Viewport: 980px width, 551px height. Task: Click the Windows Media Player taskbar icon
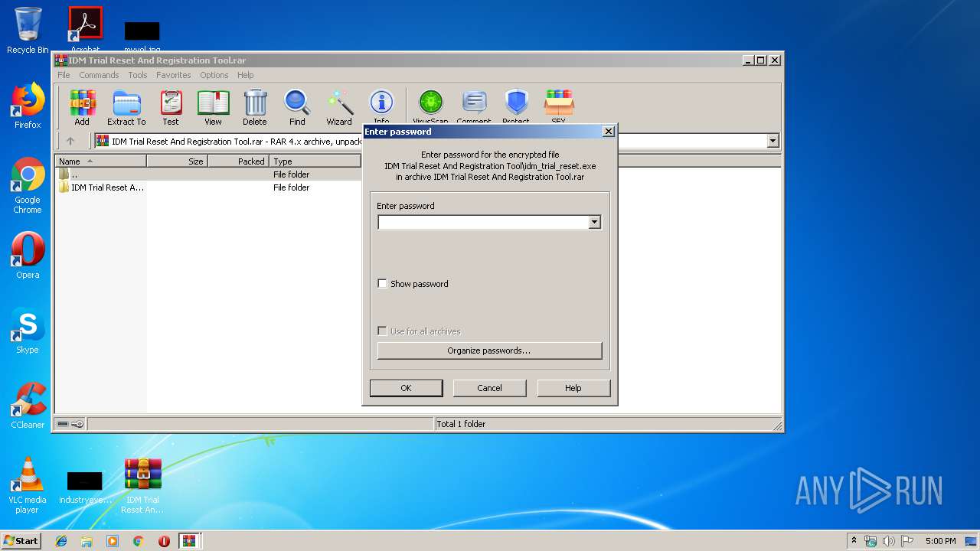click(113, 541)
